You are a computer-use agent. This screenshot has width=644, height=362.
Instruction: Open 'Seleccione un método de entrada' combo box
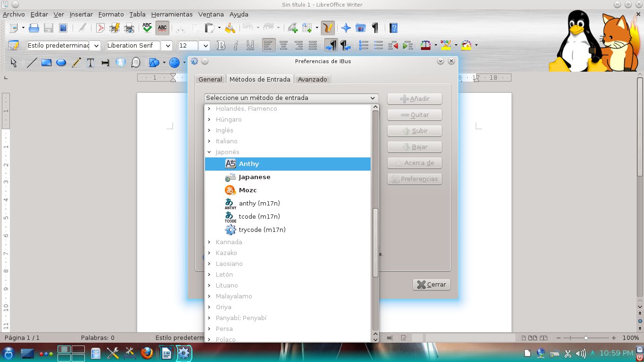coord(291,98)
